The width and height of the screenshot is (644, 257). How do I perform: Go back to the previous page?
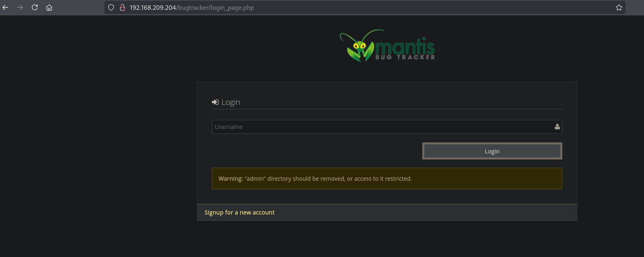tap(6, 7)
